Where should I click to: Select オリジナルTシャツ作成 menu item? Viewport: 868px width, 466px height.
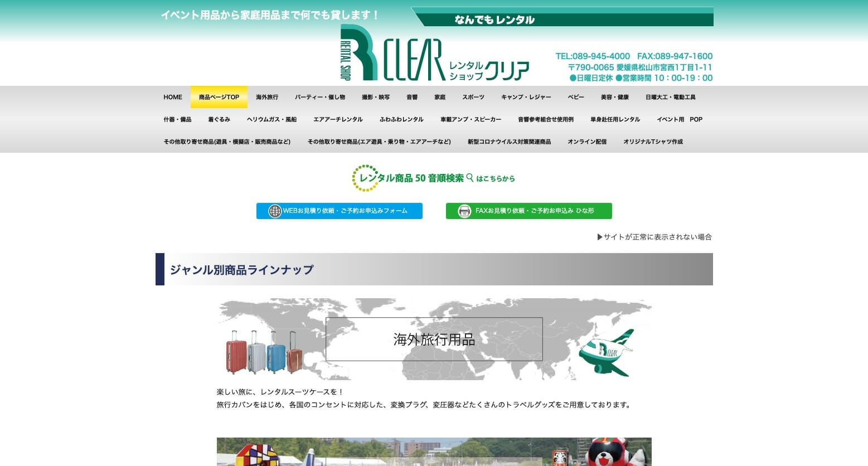653,142
